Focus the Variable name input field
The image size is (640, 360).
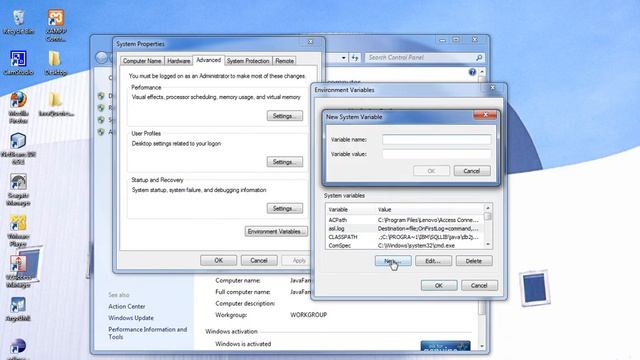coord(437,140)
